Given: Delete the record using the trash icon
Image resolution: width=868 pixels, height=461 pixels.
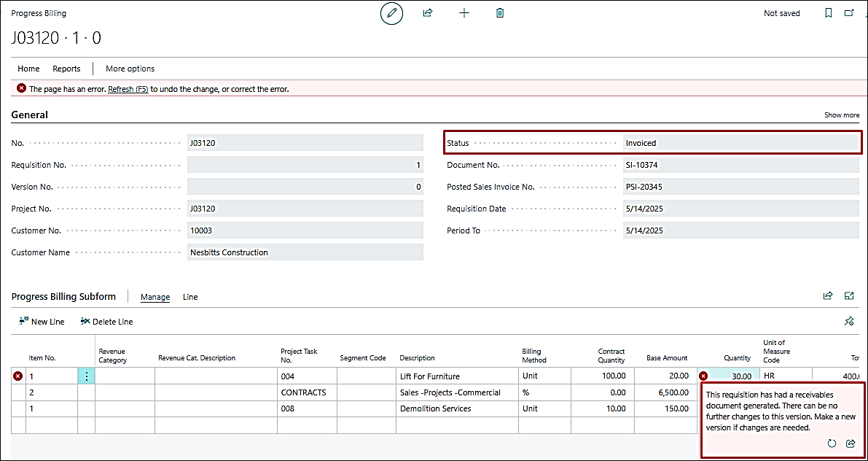Looking at the screenshot, I should tap(500, 12).
